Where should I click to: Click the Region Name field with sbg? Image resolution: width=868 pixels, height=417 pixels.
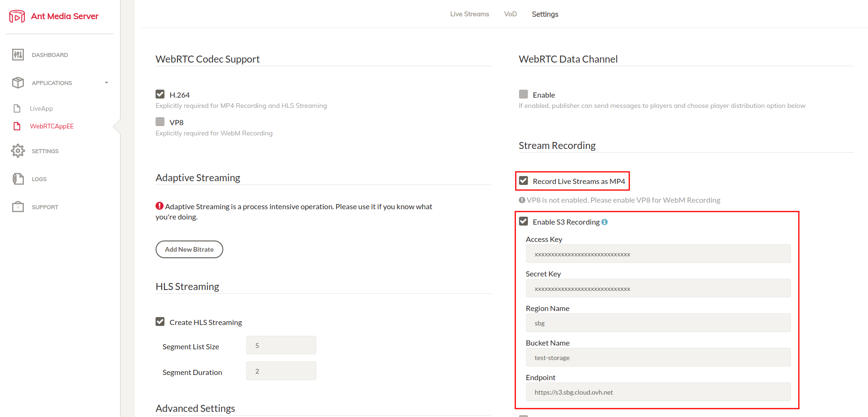point(658,323)
